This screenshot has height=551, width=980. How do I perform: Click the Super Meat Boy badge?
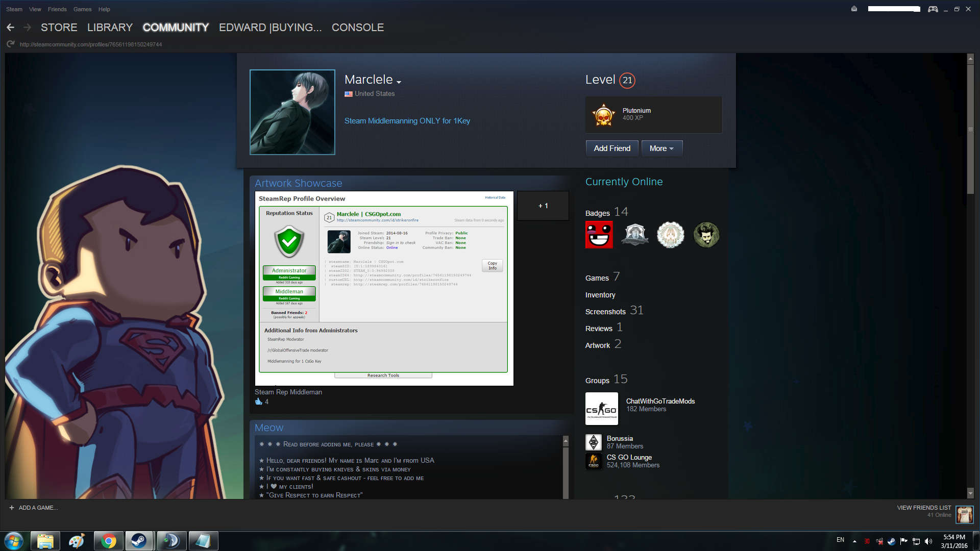599,235
